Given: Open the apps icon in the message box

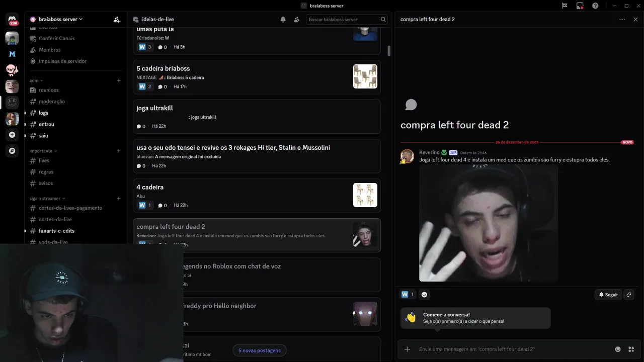Looking at the screenshot, I should 631,349.
